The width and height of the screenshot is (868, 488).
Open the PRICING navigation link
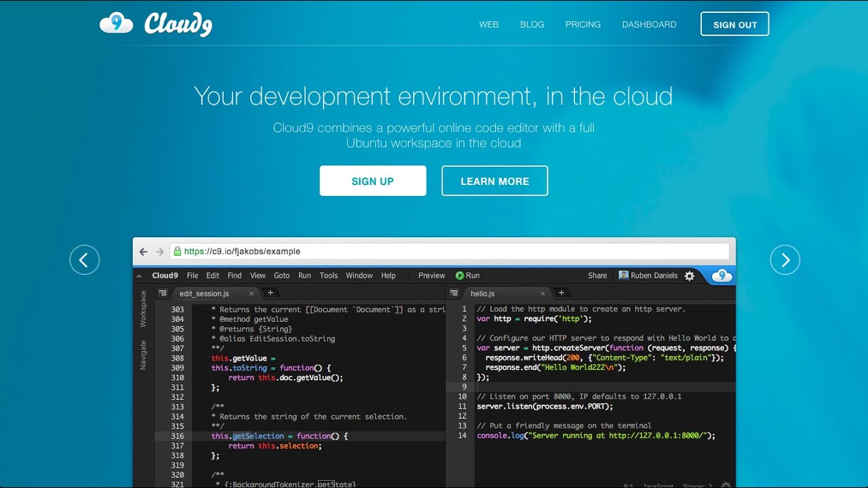[x=583, y=24]
